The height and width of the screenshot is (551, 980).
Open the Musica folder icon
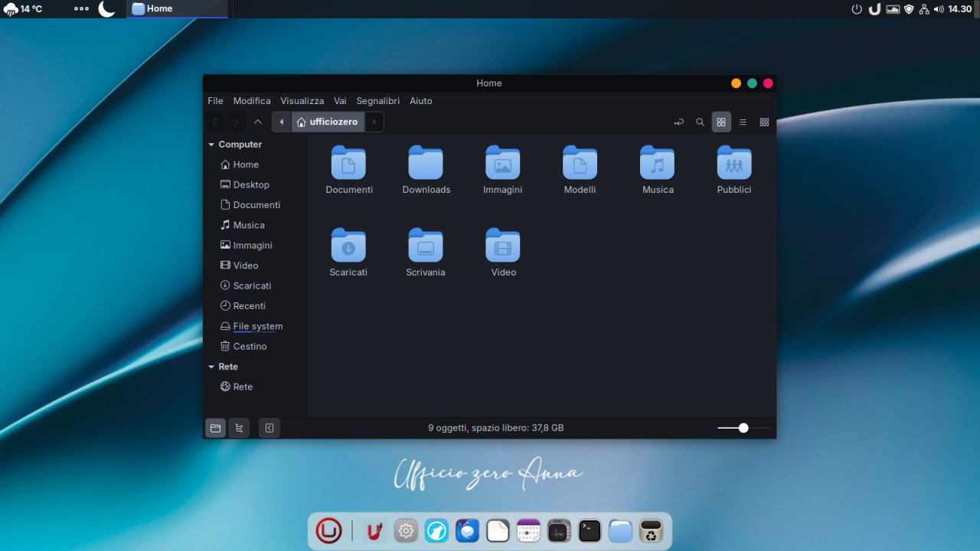tap(657, 163)
